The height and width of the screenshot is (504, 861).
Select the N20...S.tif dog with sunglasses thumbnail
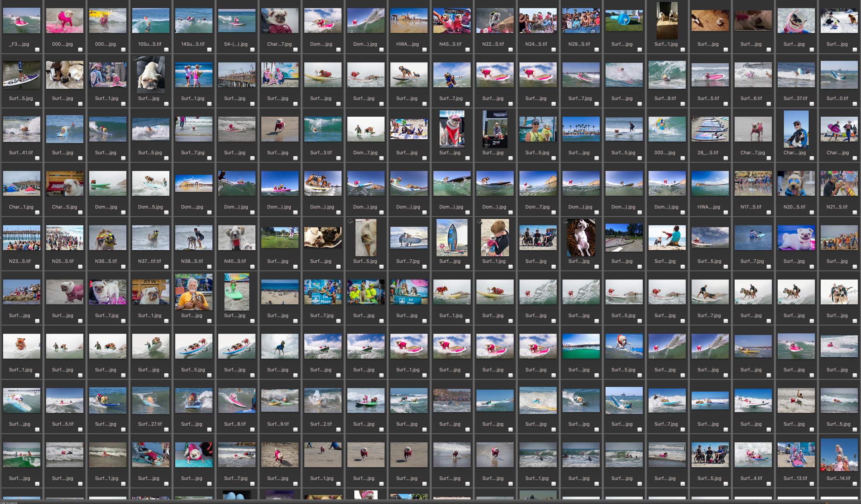coord(796,183)
